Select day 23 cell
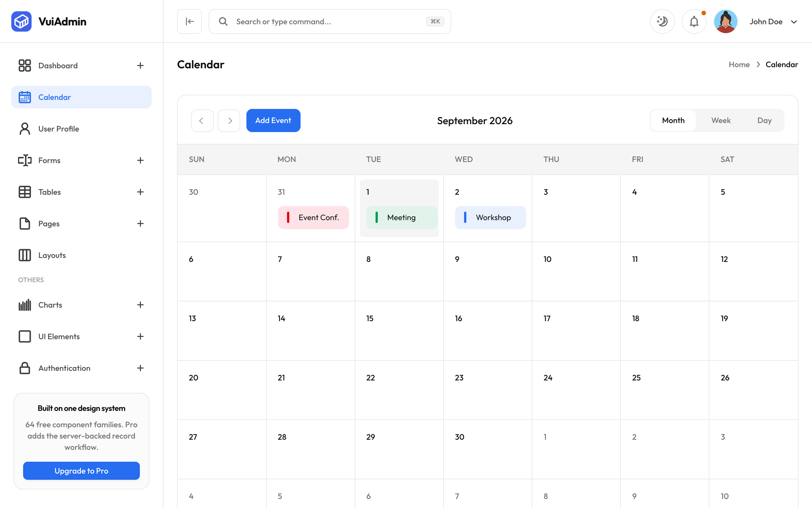Image resolution: width=812 pixels, height=508 pixels. [487, 390]
